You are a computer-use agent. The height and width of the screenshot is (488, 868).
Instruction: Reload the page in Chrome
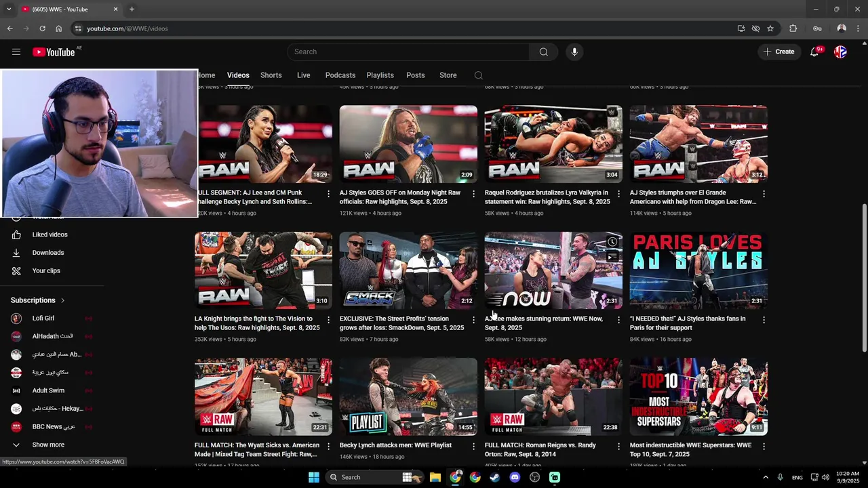(42, 28)
